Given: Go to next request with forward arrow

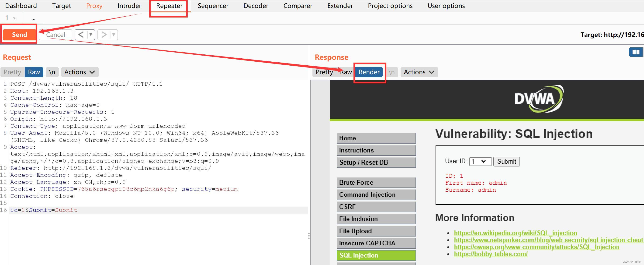Looking at the screenshot, I should coord(104,35).
